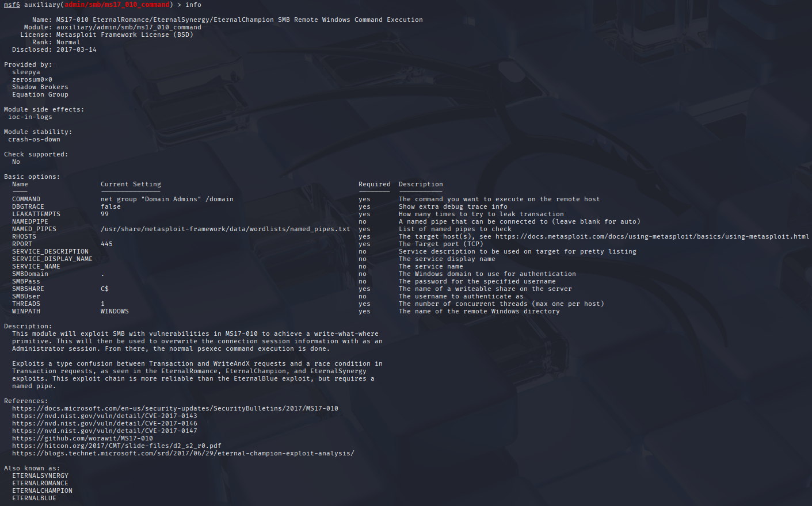Screen dimensions: 812x506
Task: Click the CVE-2017-0146 NVD reference URL
Action: 104,423
